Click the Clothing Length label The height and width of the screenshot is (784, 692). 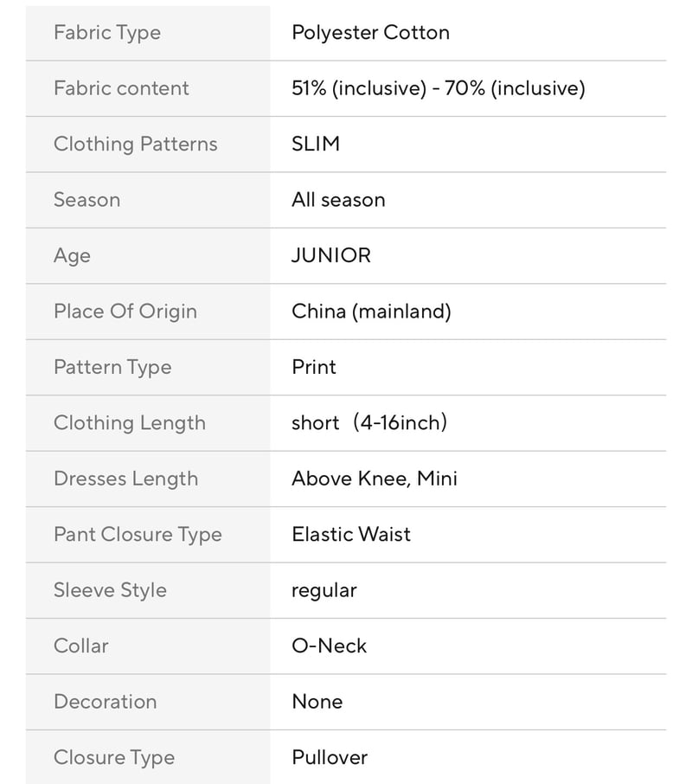(x=130, y=423)
